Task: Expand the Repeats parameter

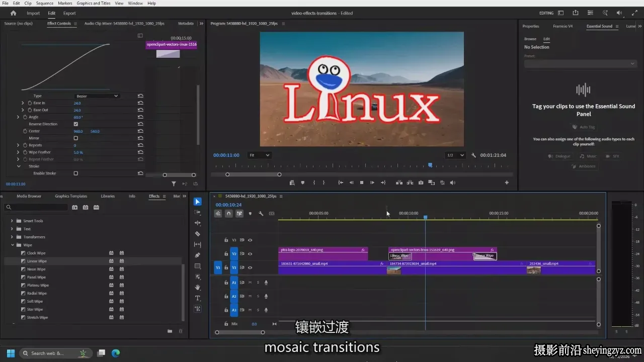Action: (19, 145)
